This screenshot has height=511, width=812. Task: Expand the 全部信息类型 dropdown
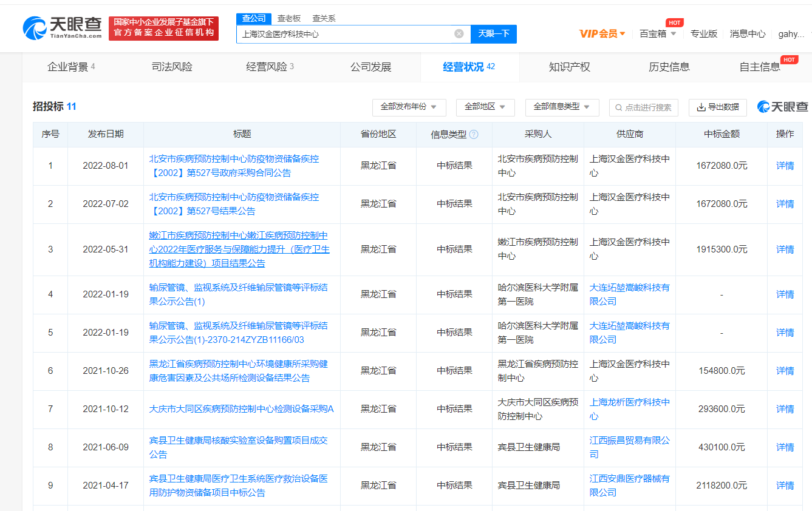pos(562,107)
